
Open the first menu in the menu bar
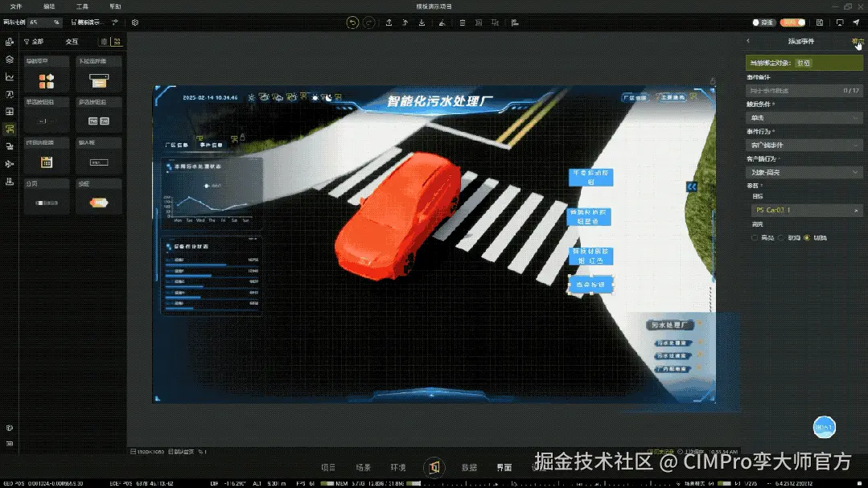[16, 6]
